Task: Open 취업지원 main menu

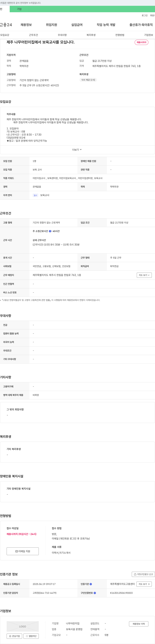Action: [51, 25]
